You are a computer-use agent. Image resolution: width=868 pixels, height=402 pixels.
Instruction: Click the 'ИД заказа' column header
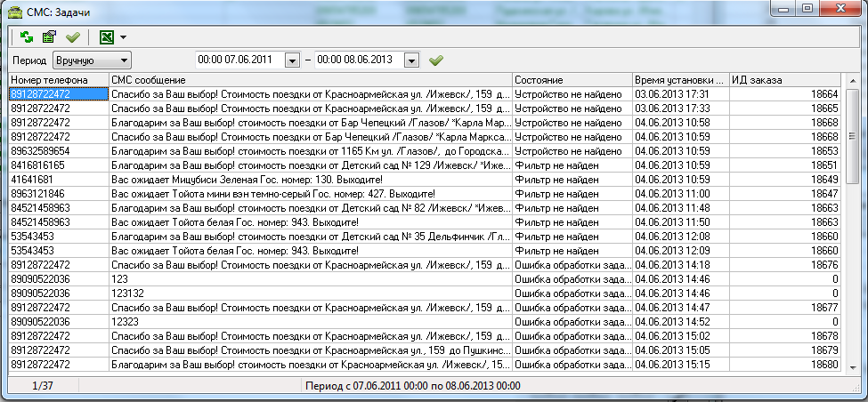click(785, 80)
